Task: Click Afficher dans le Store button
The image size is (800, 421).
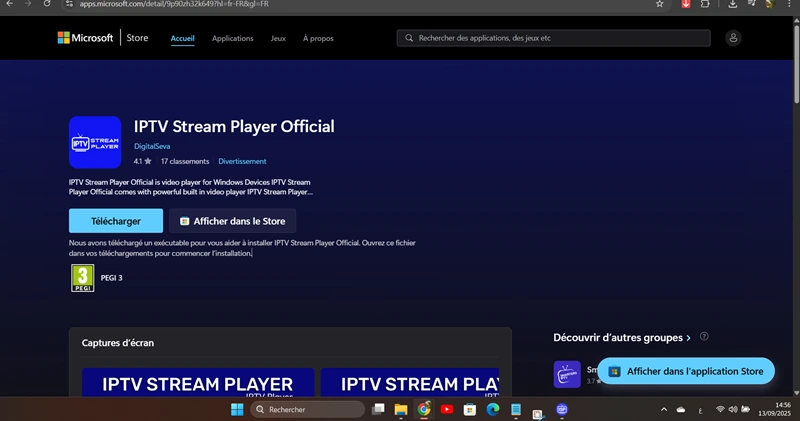Action: (233, 221)
